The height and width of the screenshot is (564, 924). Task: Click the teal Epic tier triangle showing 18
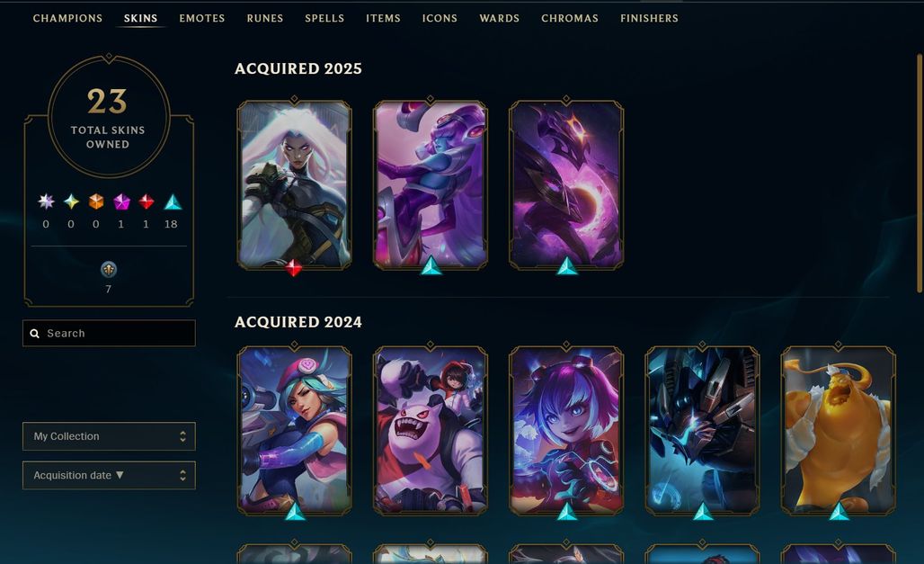172,201
